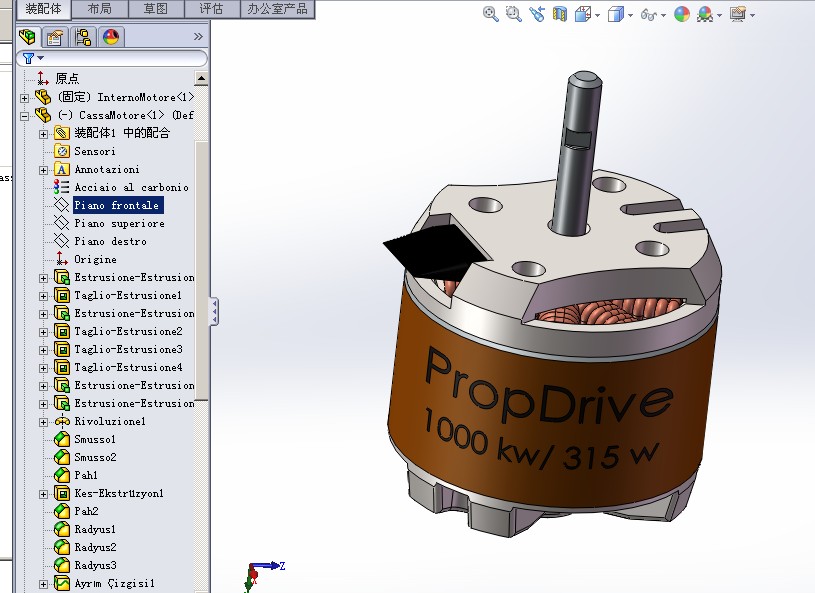Click the Piano superiore plane icon
This screenshot has height=593, width=815.
point(62,223)
